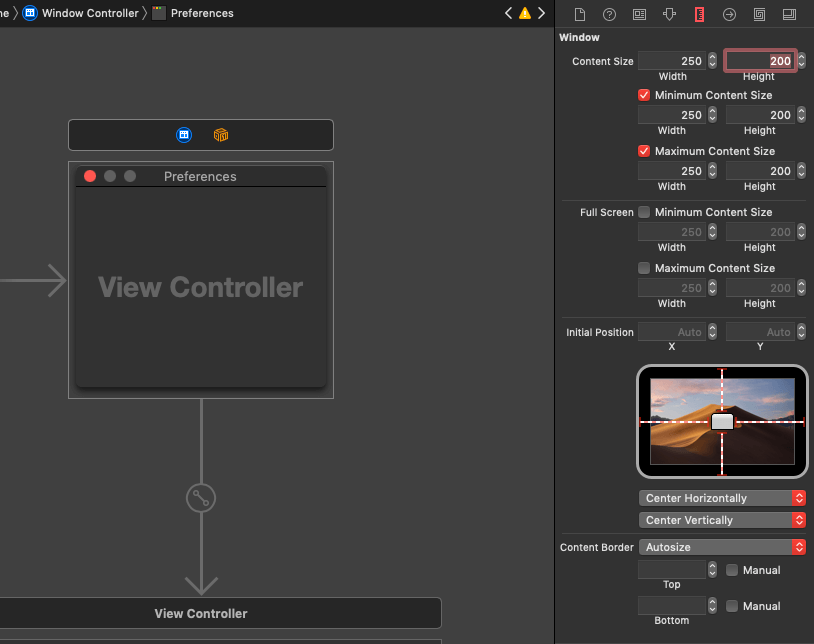This screenshot has width=814, height=644.
Task: Uncheck window Minimum Content Size checkbox
Action: coord(644,95)
